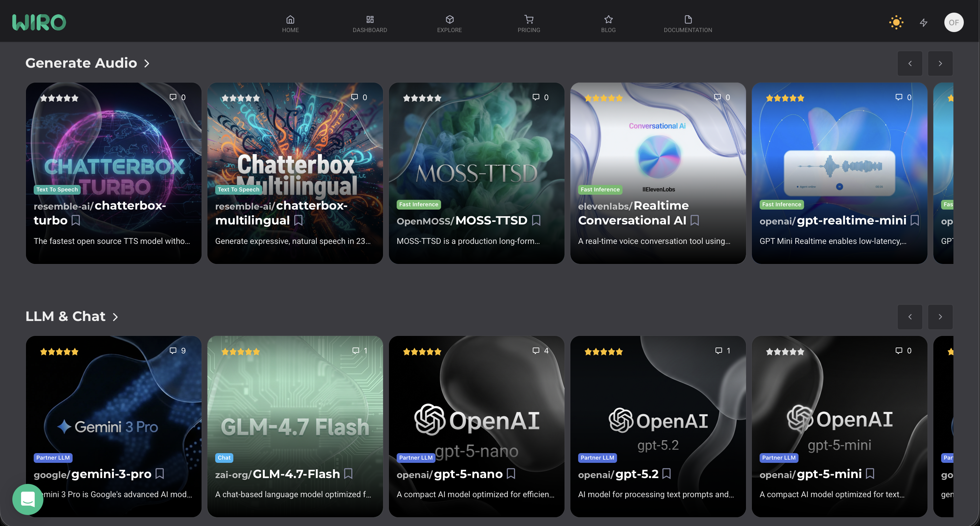Toggle the sun light-mode theme icon
Viewport: 980px width, 526px height.
(896, 22)
